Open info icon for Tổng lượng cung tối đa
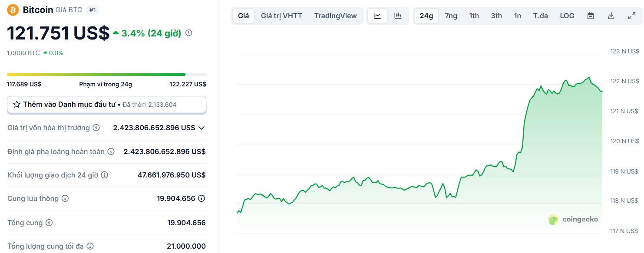The height and width of the screenshot is (253, 644). tap(90, 246)
